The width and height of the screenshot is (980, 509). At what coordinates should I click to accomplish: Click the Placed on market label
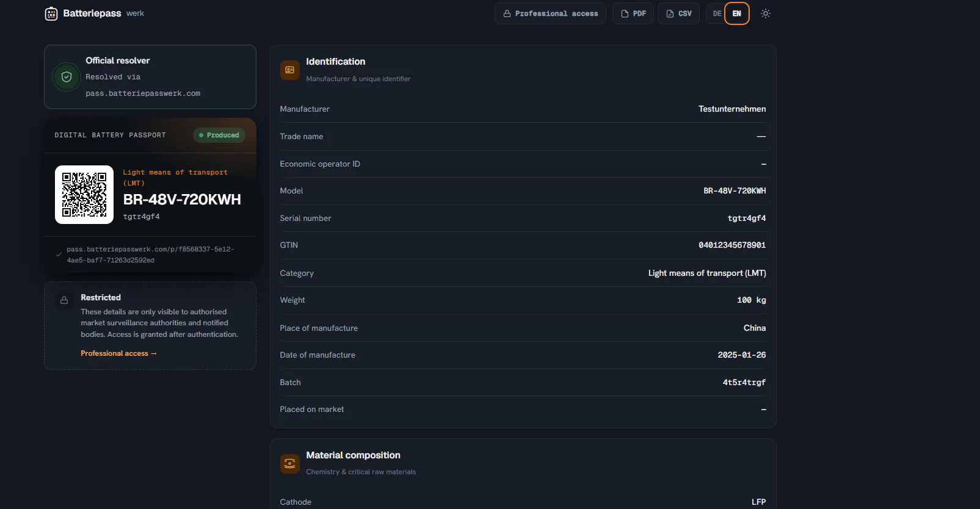pyautogui.click(x=312, y=409)
